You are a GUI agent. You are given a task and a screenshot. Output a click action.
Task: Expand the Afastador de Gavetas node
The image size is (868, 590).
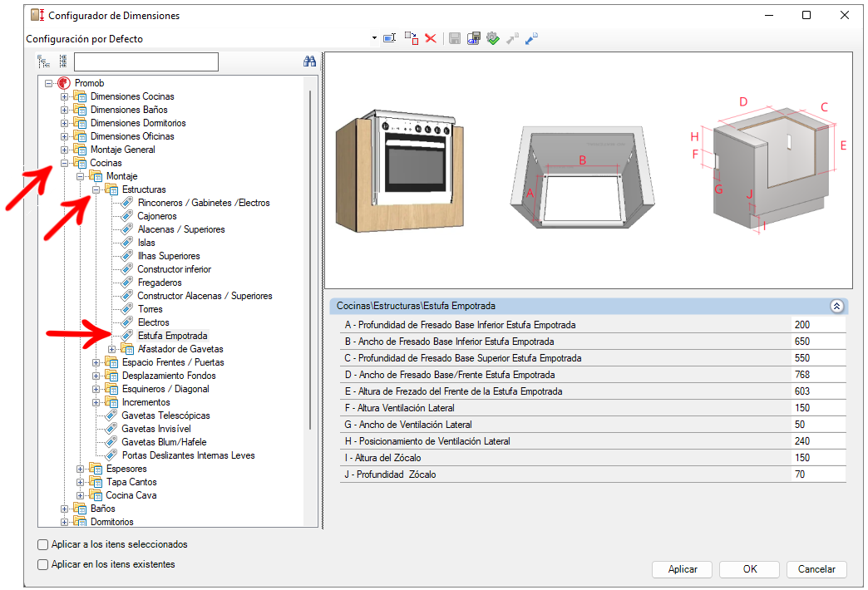click(x=111, y=349)
